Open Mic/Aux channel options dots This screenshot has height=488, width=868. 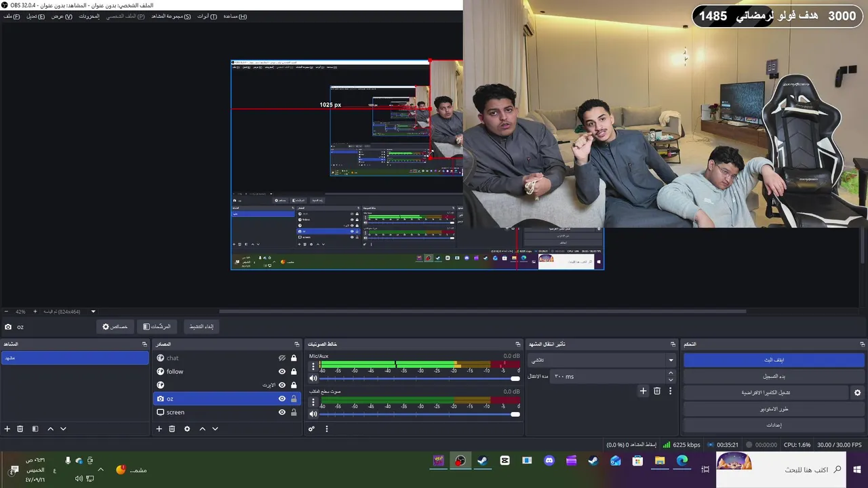(313, 367)
